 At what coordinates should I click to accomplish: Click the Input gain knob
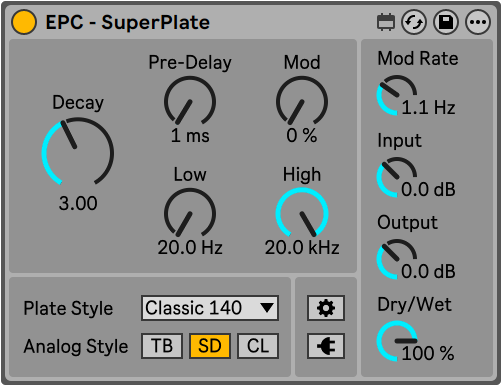point(397,178)
